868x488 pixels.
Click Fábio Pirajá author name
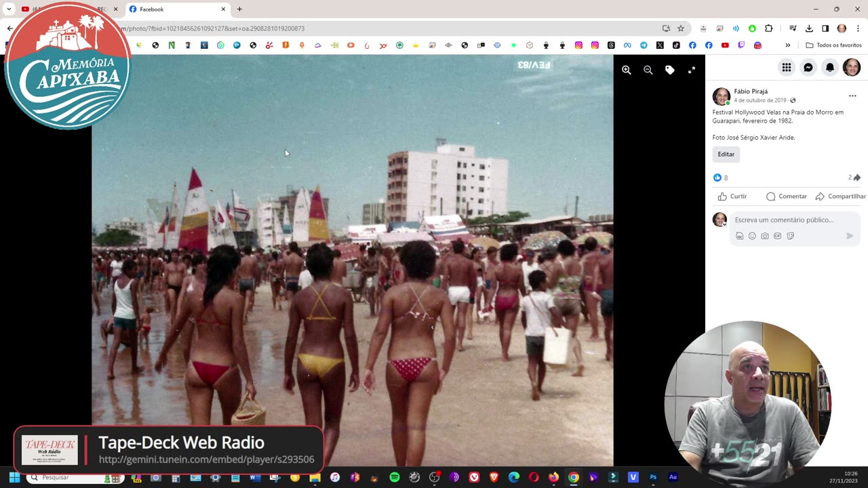(x=751, y=91)
